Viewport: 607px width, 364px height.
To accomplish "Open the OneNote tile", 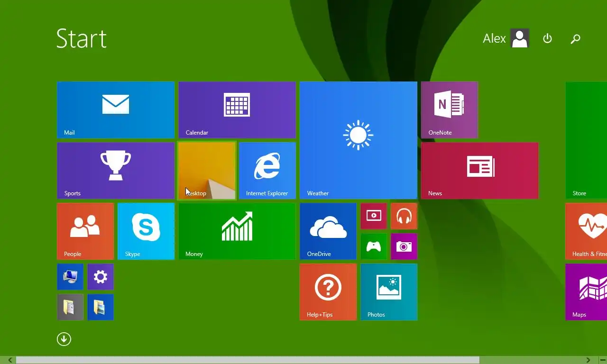I will 450,110.
